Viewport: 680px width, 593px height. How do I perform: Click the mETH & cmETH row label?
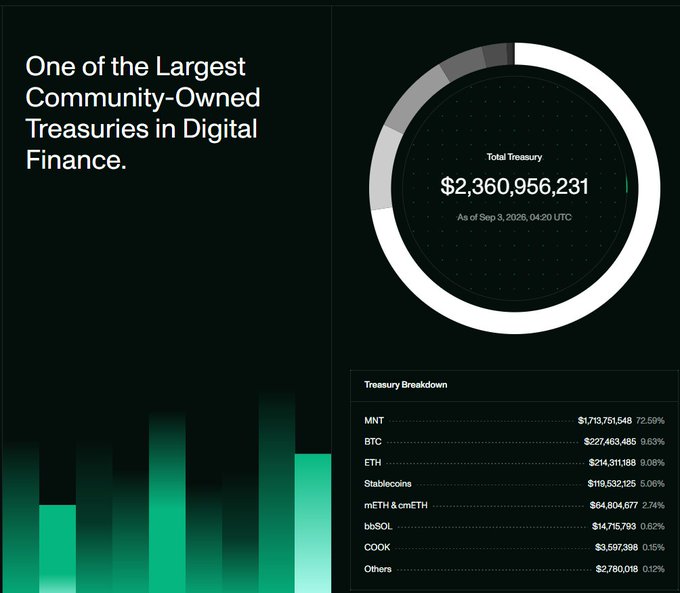(x=396, y=505)
